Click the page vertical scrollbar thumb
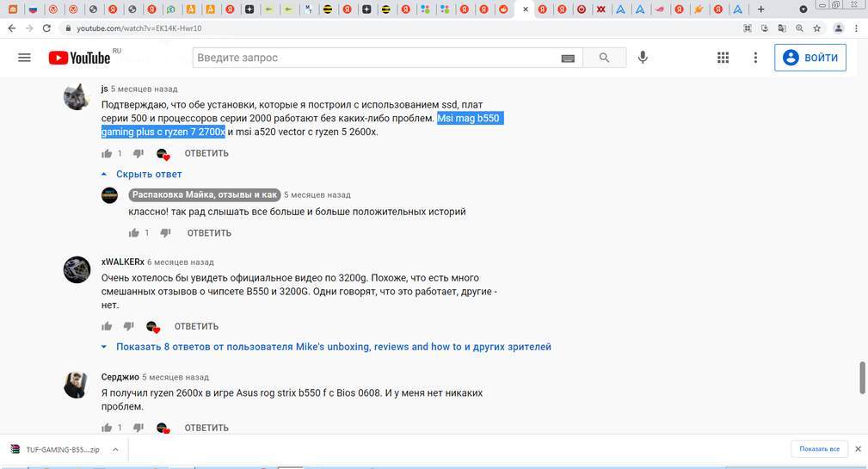The height and width of the screenshot is (469, 868). pos(862,378)
